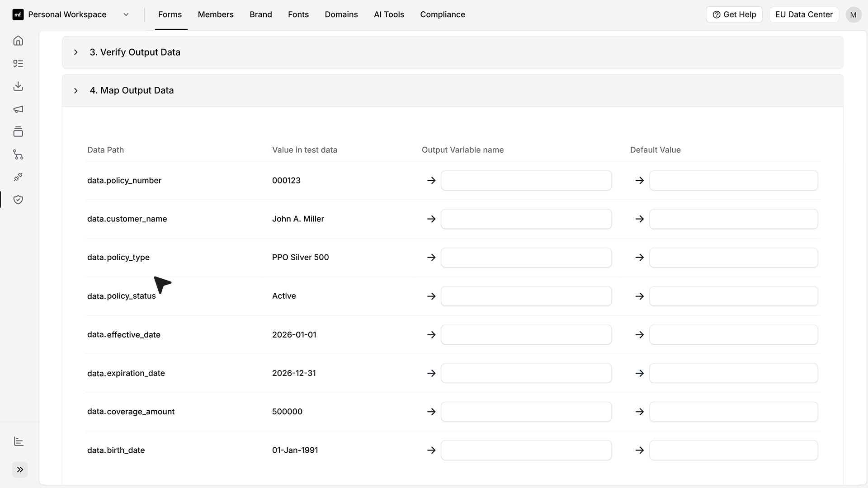Focus output variable field for data.policy_number
The height and width of the screenshot is (488, 868).
(526, 180)
